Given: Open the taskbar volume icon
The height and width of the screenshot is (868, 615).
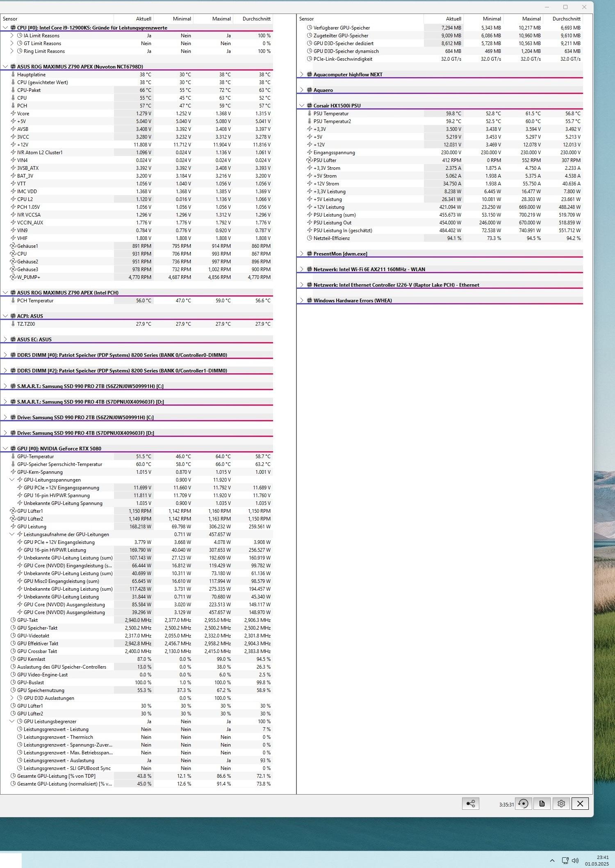Looking at the screenshot, I should pyautogui.click(x=575, y=860).
